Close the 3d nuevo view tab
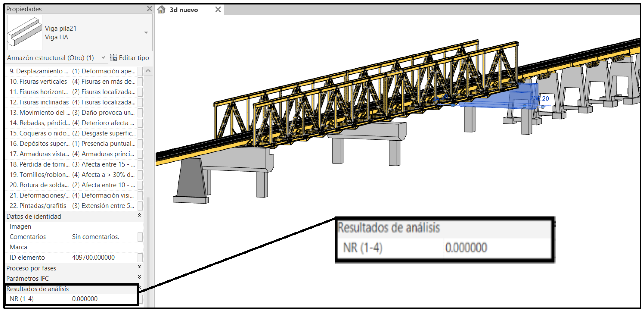 [x=218, y=9]
